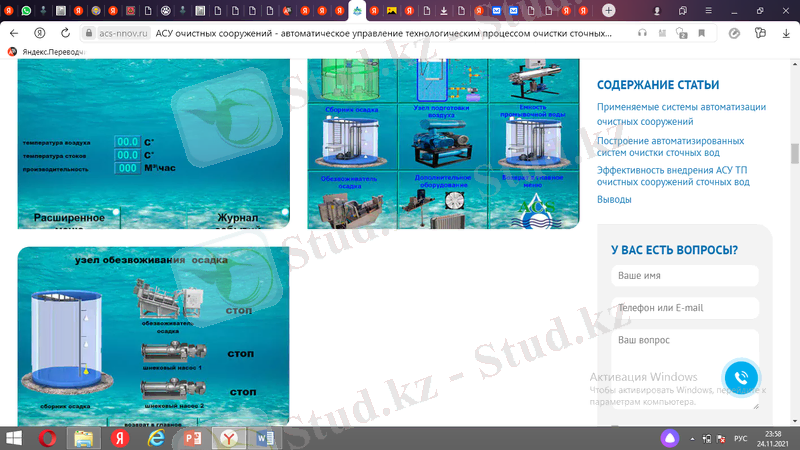The width and height of the screenshot is (800, 450).
Task: Click the температура воздуха 00.0 value
Action: (127, 142)
